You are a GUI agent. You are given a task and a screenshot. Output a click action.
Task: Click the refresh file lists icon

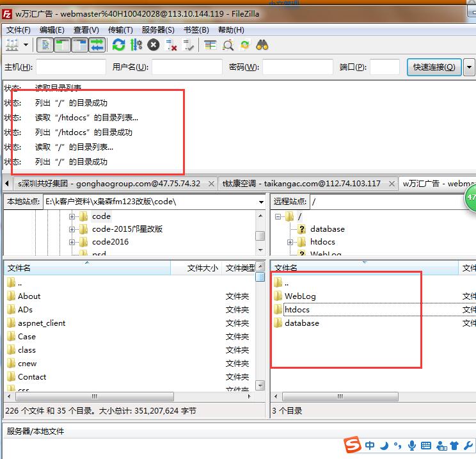coord(118,45)
